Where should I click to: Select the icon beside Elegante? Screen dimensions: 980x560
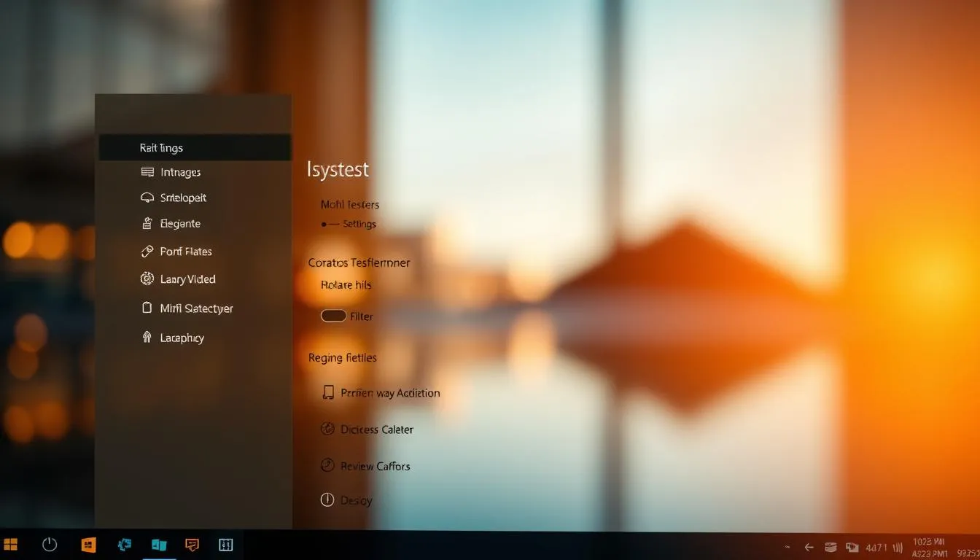coord(147,224)
